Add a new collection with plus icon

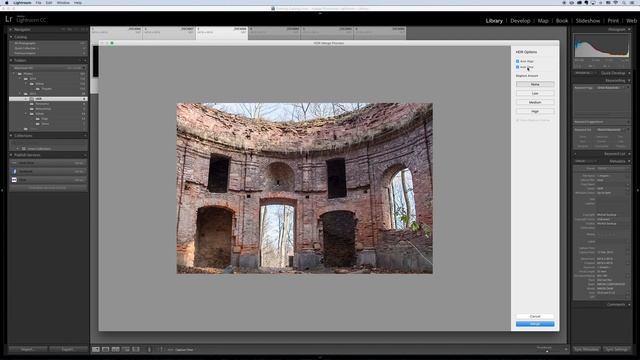[84, 136]
